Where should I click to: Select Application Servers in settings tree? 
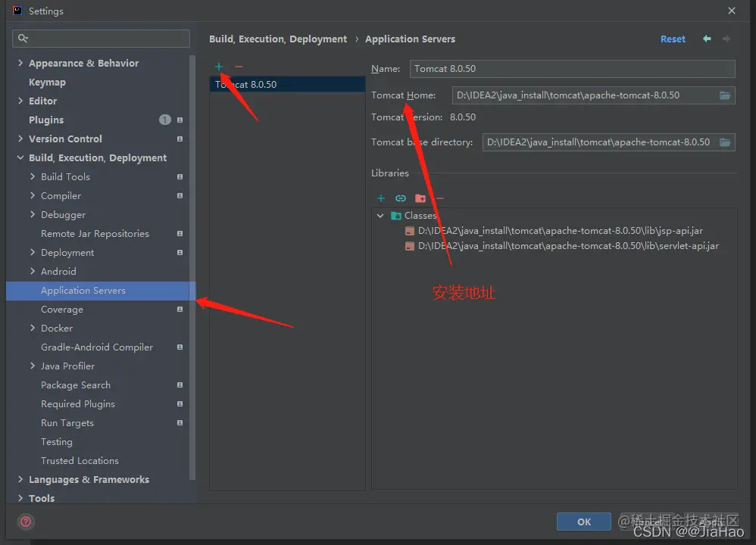point(101,291)
